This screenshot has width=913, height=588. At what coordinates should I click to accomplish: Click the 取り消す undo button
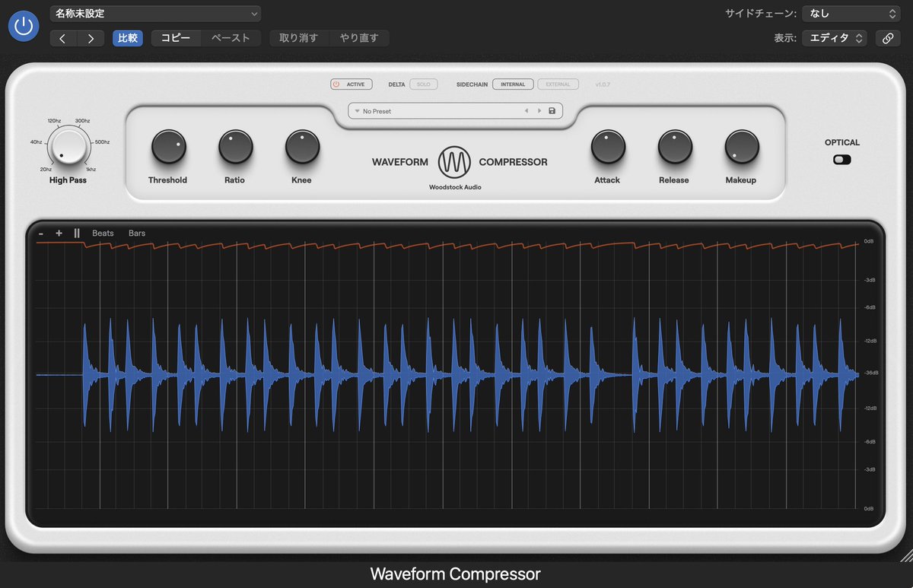299,38
